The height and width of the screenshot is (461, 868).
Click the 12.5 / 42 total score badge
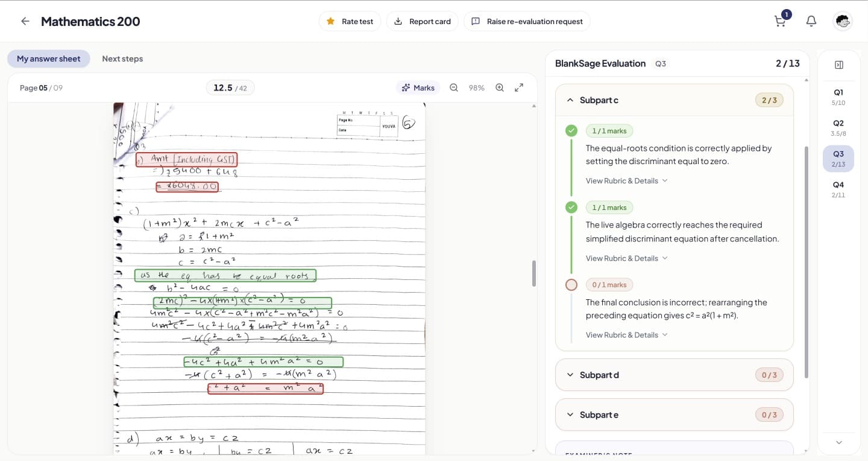pos(230,88)
